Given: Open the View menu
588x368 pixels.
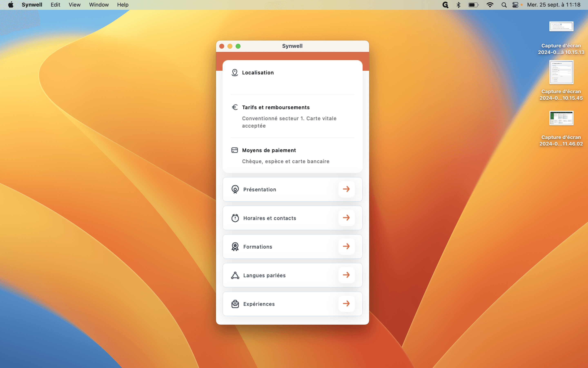Looking at the screenshot, I should pos(74,5).
